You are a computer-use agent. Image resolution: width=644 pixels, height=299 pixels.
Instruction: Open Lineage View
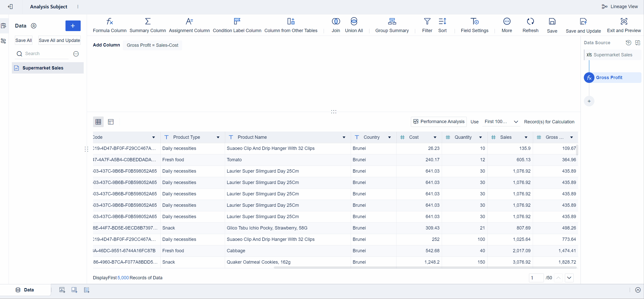pyautogui.click(x=620, y=7)
